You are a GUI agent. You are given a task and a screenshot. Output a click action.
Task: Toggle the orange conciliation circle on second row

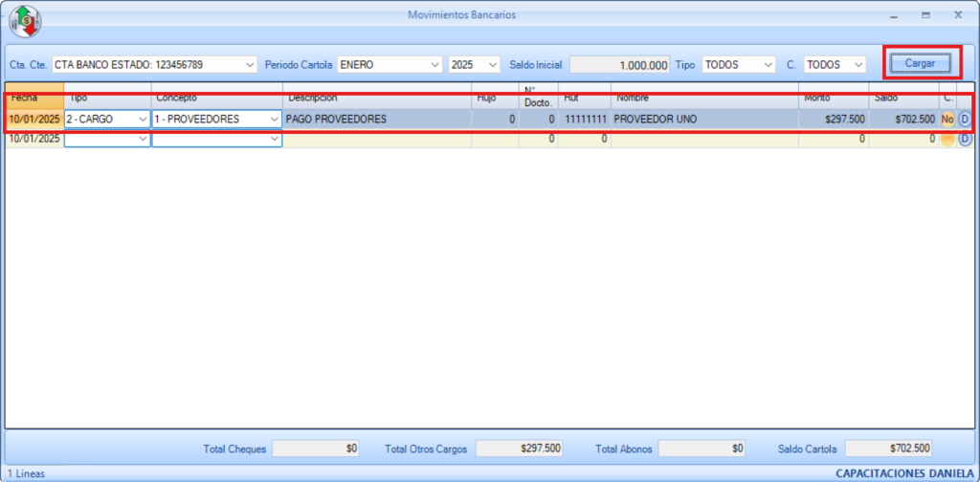947,139
